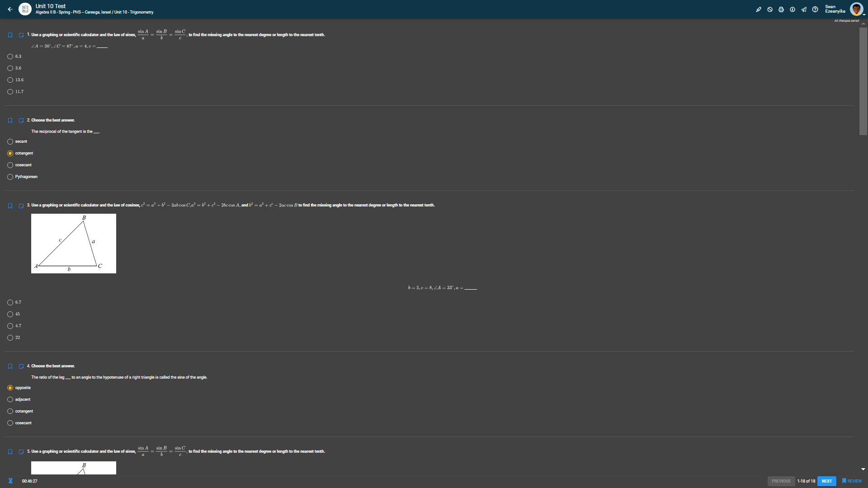Screen dimensions: 868x488
Task: Select answer 6.3 for question 1
Action: (10, 56)
